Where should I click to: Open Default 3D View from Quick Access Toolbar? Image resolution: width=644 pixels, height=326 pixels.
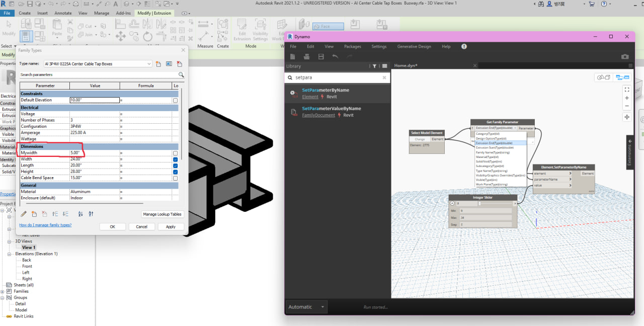tap(127, 5)
